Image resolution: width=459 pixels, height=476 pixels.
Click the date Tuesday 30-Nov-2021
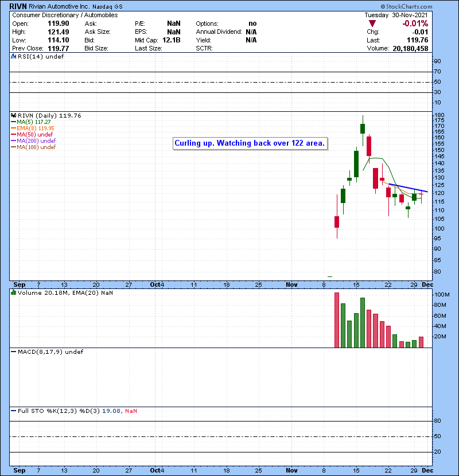pyautogui.click(x=396, y=15)
